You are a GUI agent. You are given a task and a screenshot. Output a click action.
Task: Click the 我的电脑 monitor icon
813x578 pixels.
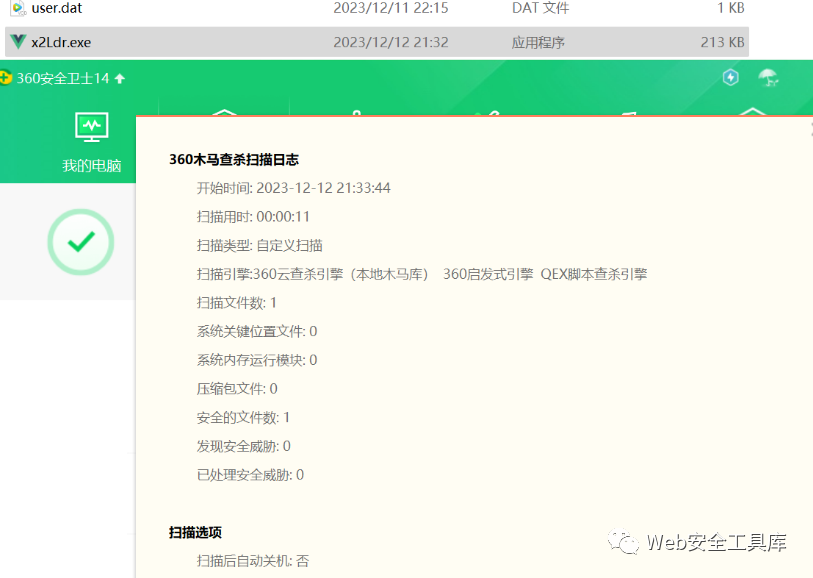(x=92, y=126)
